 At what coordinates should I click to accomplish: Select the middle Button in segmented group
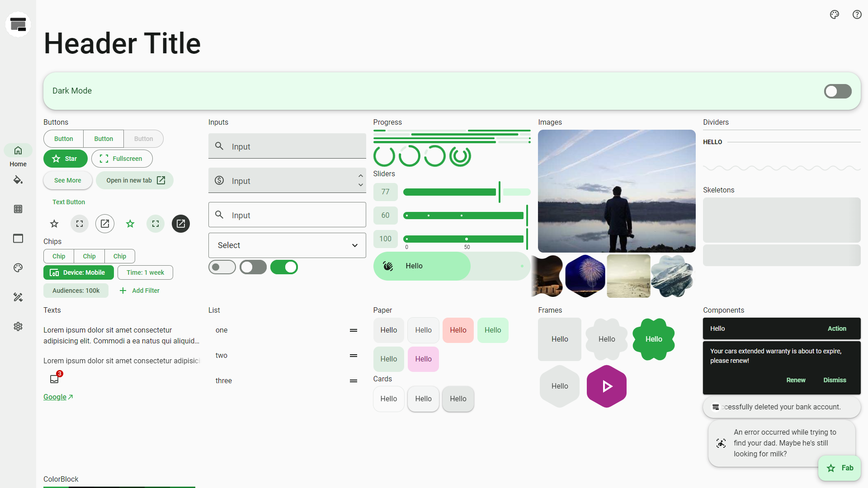pos(104,139)
